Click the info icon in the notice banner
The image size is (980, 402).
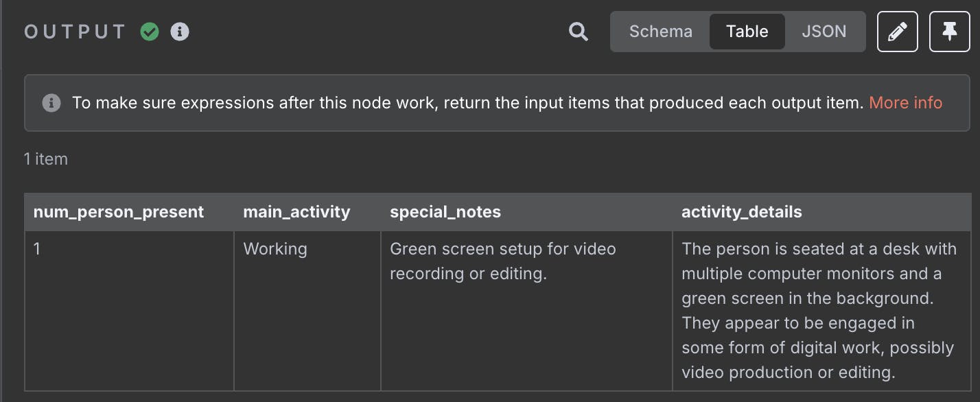coord(51,103)
